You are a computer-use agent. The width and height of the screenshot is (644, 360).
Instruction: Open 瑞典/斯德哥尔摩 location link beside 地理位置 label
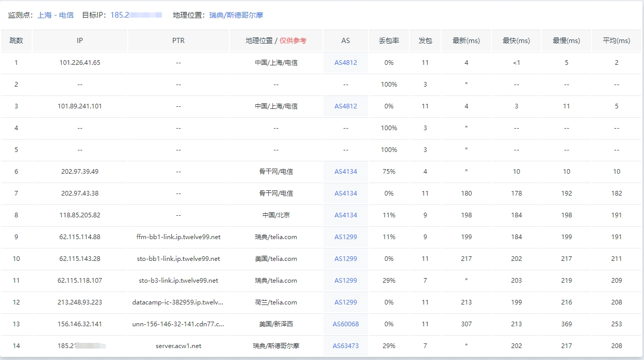tap(236, 15)
